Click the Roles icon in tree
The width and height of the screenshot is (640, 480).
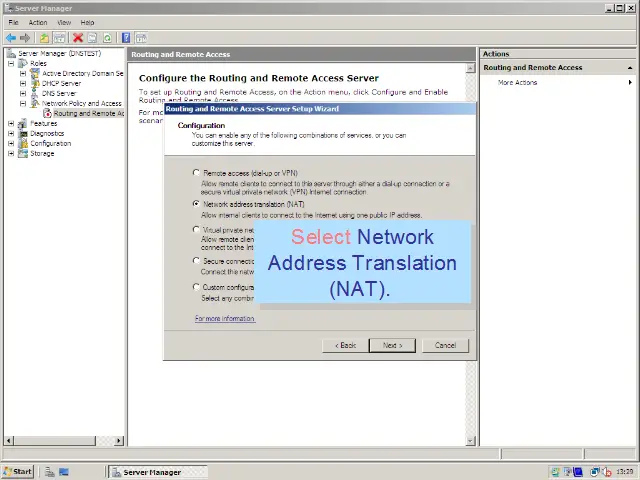[23, 63]
